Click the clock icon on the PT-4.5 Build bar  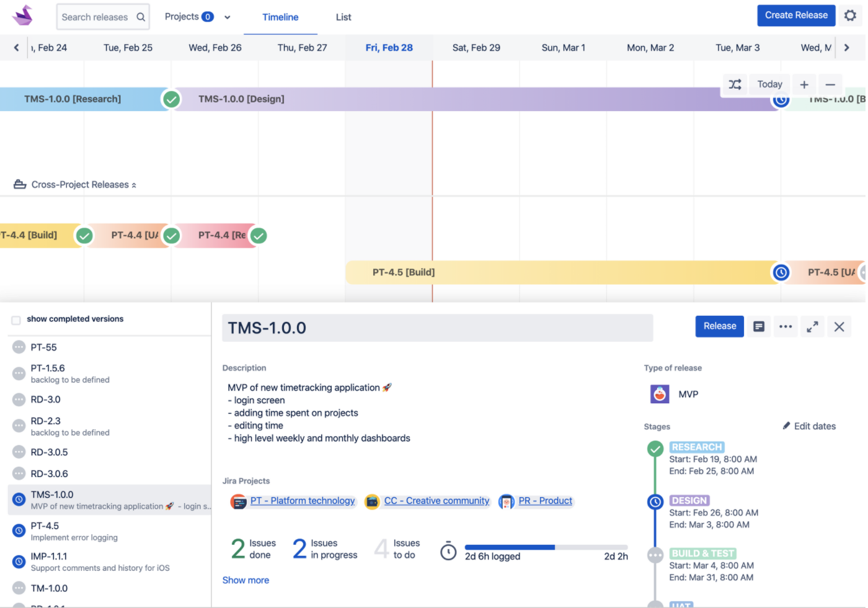(781, 272)
